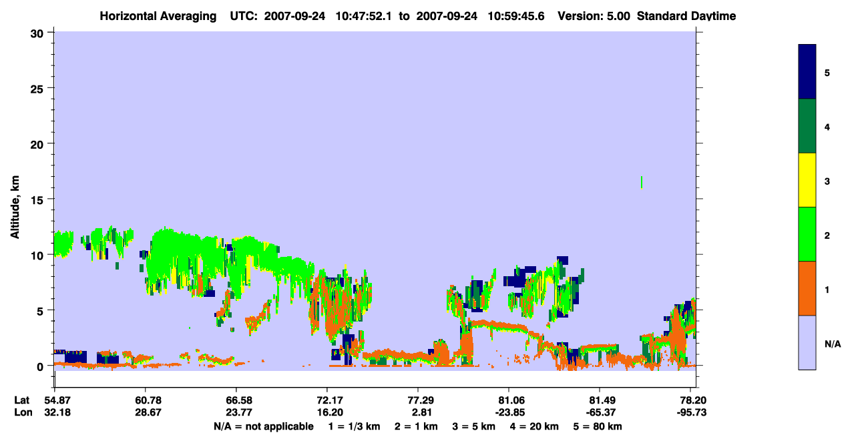The image size is (868, 445).
Task: Click colorbar label 2
Action: pyautogui.click(x=827, y=234)
